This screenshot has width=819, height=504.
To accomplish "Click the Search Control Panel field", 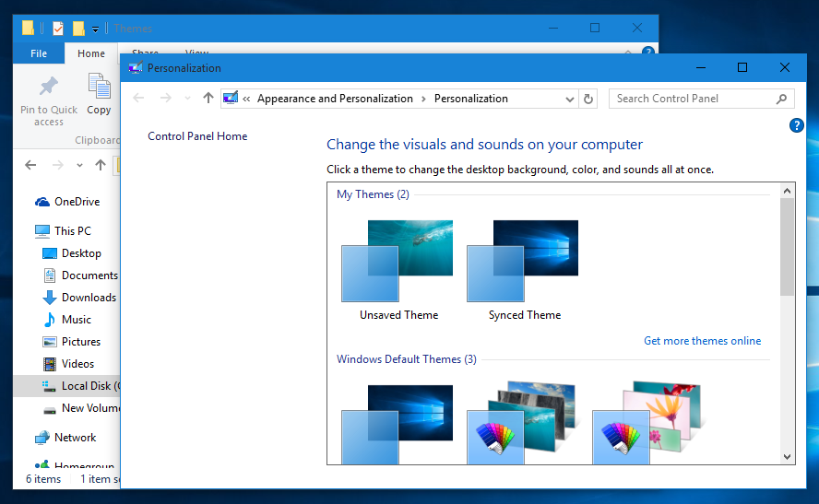I will tap(702, 99).
